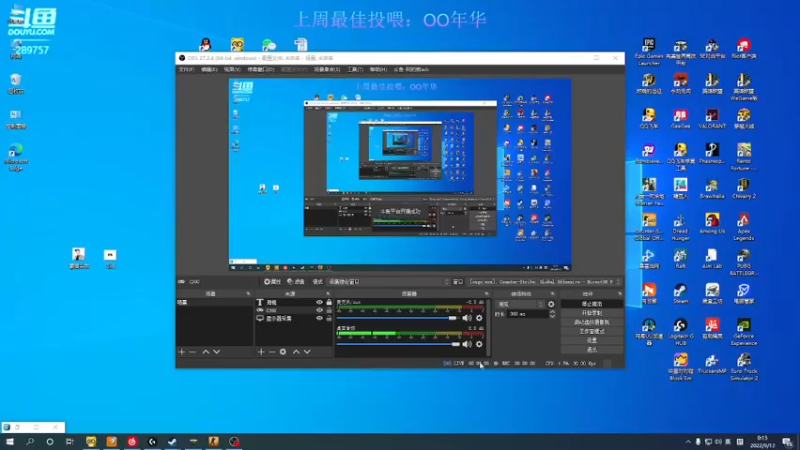Click the Start Virtual Camera button
Screen dimensions: 800x450
pos(591,322)
